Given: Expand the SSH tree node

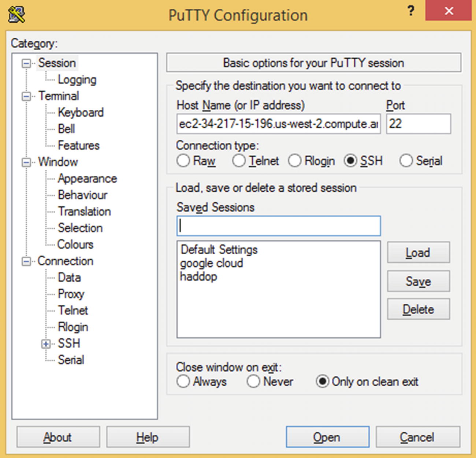Looking at the screenshot, I should click(46, 344).
